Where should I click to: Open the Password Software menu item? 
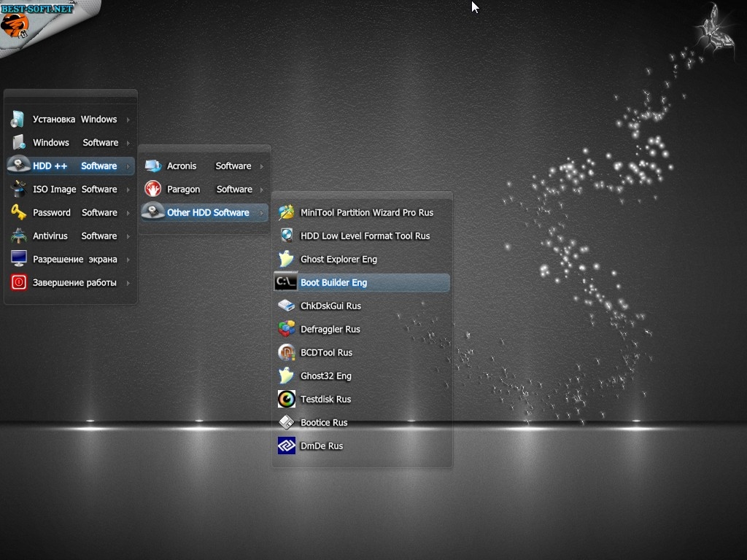[71, 212]
